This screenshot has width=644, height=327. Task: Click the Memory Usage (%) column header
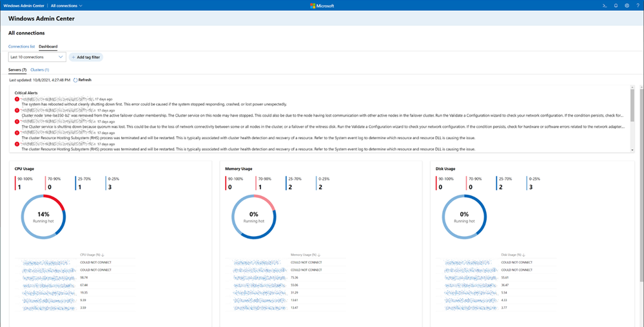[304, 255]
